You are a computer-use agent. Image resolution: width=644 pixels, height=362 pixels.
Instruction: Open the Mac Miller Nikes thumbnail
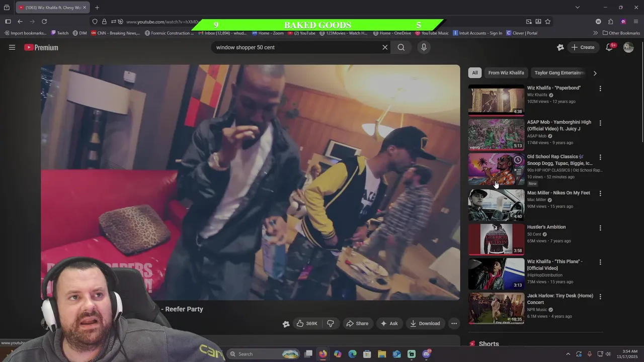(x=496, y=205)
